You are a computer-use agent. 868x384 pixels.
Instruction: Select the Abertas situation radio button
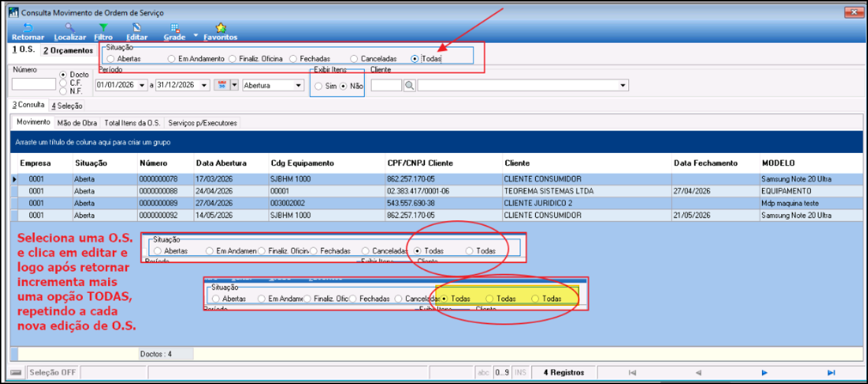coord(111,59)
